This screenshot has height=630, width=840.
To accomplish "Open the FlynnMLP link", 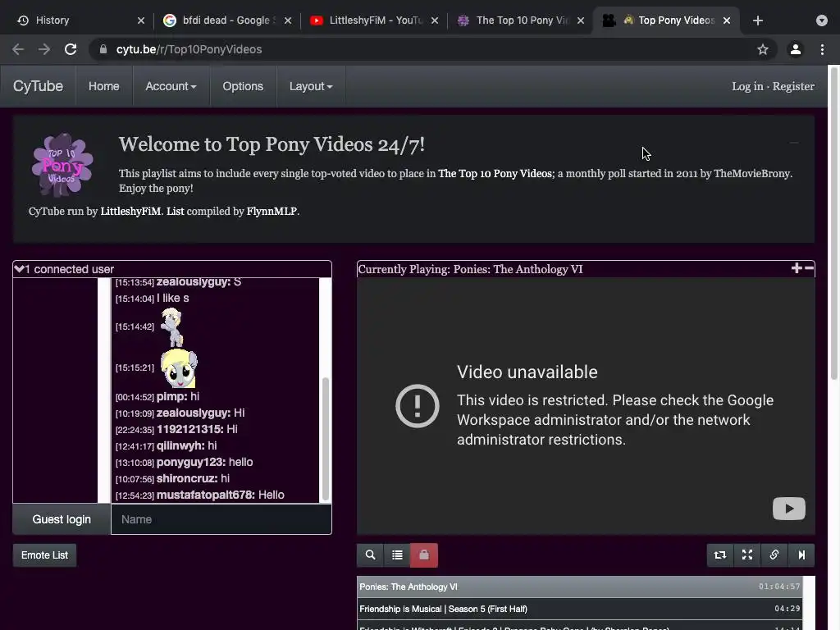I will [272, 211].
